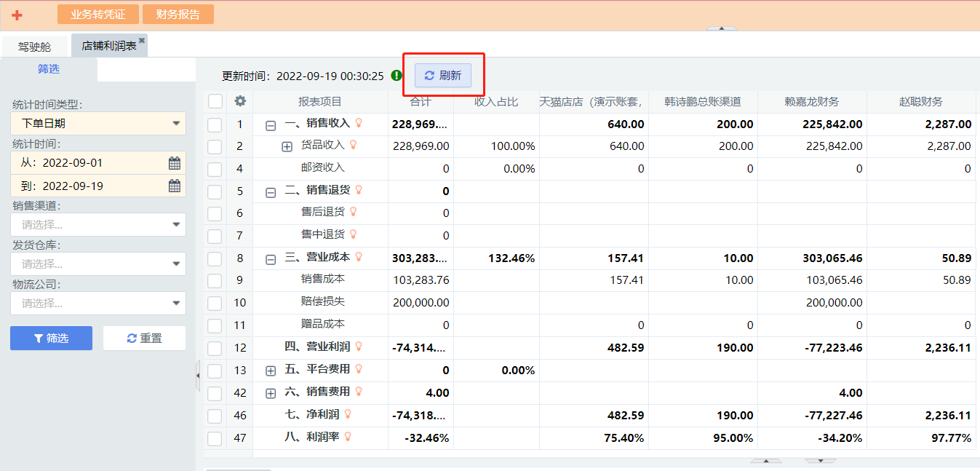Close the 店铺利润表 tab
The width and height of the screenshot is (980, 471).
click(142, 41)
